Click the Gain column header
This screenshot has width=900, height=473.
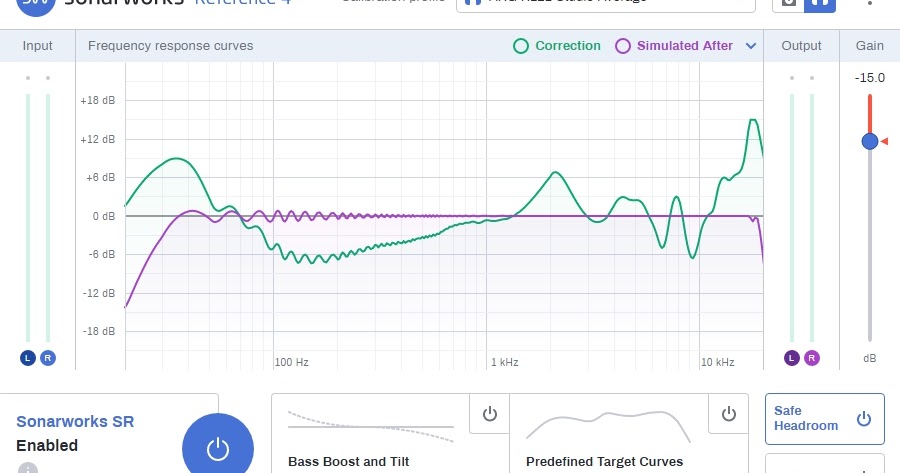coord(870,46)
